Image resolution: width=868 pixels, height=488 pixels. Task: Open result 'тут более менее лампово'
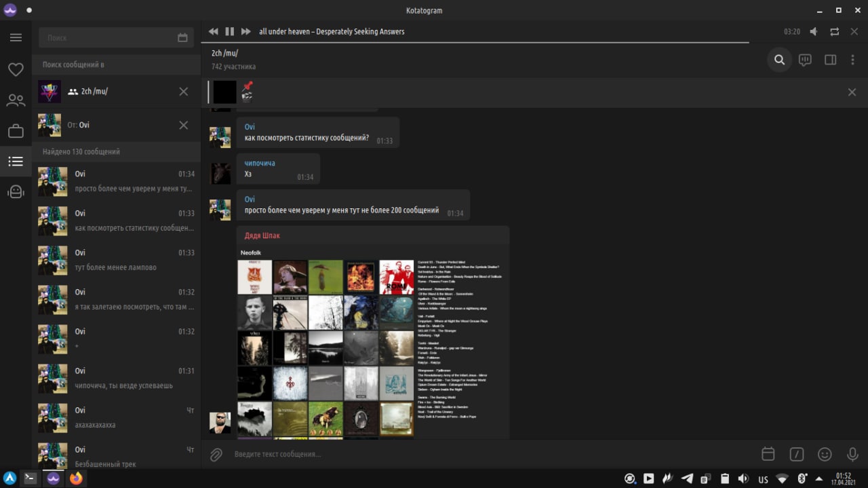click(x=116, y=260)
